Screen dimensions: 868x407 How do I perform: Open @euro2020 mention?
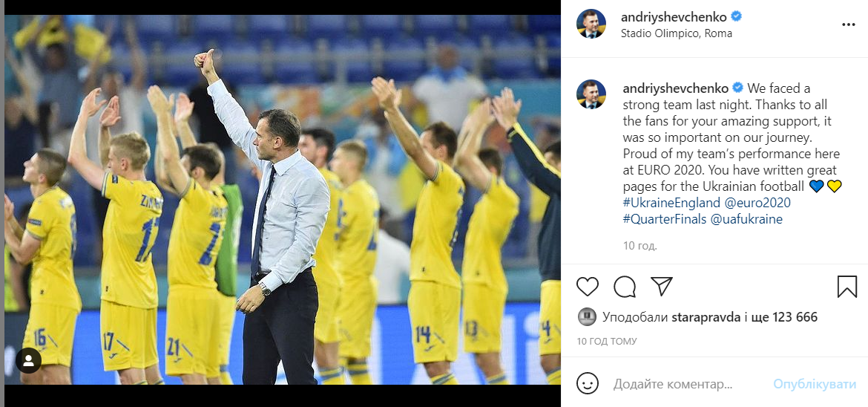[757, 203]
